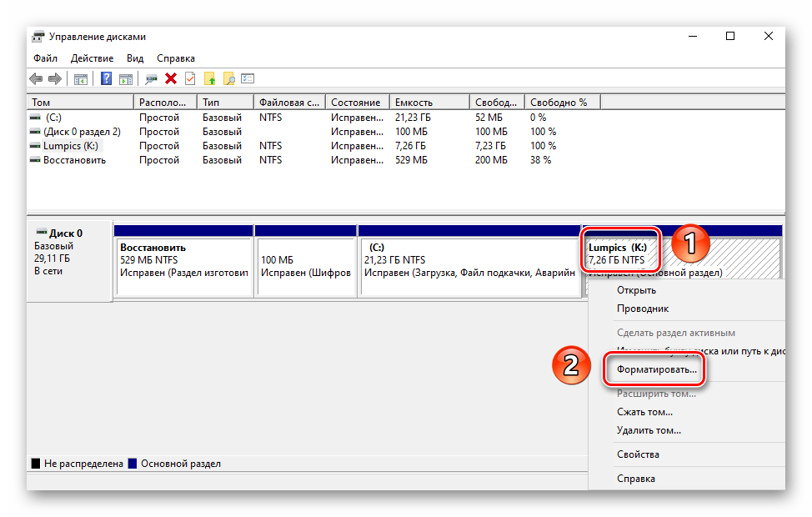
Task: Click the back arrow toolbar icon
Action: (36, 79)
